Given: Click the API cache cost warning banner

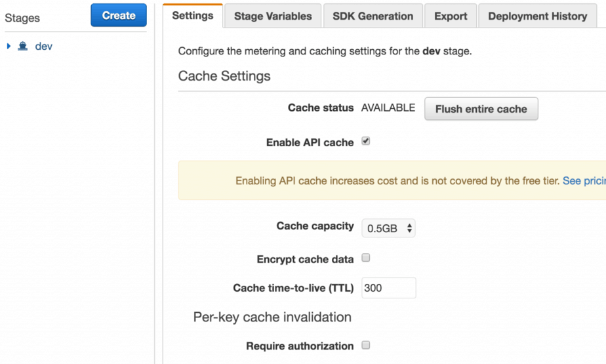Looking at the screenshot, I should [394, 180].
